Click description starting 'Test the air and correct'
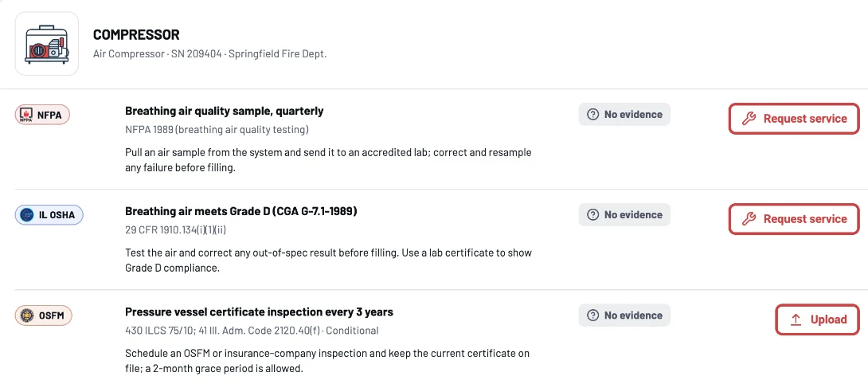Viewport: 868px width, 388px height. tap(328, 261)
